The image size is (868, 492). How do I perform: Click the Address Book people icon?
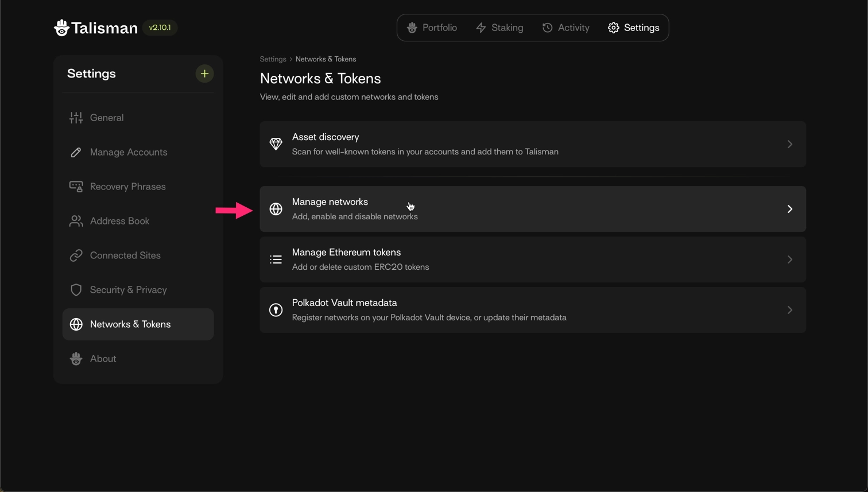tap(76, 221)
